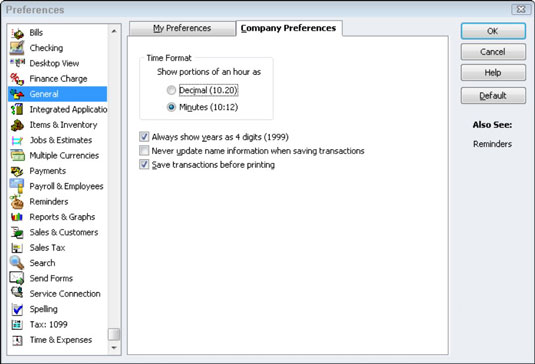
Task: Click the Reminders list icon
Action: (x=17, y=202)
